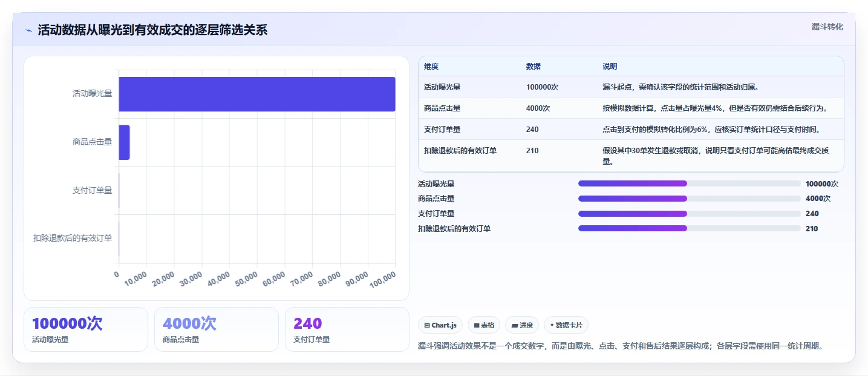Viewport: 868px width, 376px height.
Task: Click progress label 活动曝光量
Action: coord(436,183)
